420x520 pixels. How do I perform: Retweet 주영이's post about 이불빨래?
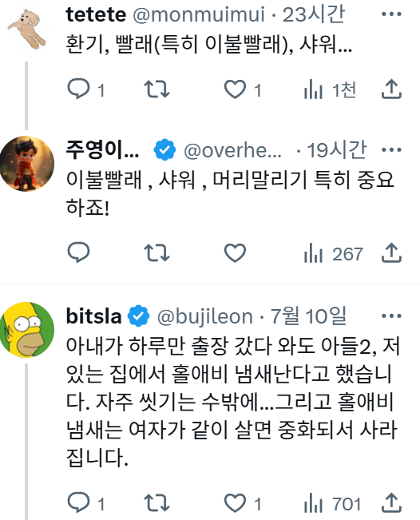pyautogui.click(x=157, y=252)
